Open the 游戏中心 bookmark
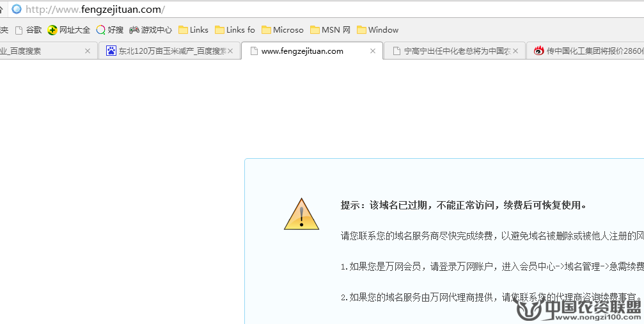 point(150,30)
